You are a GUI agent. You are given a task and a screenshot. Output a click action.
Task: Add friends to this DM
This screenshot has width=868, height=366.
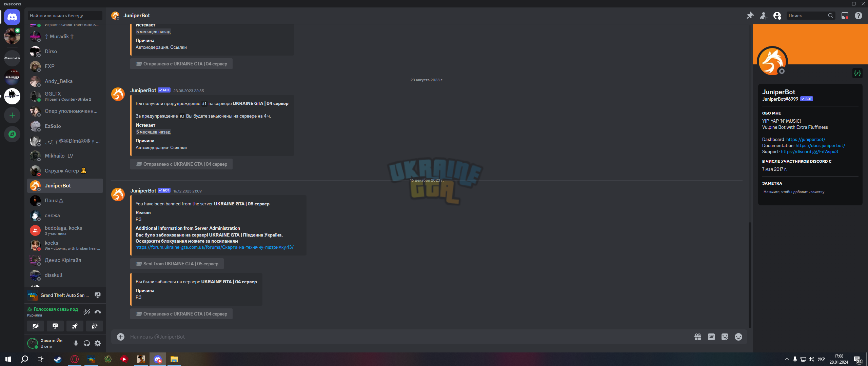(764, 16)
